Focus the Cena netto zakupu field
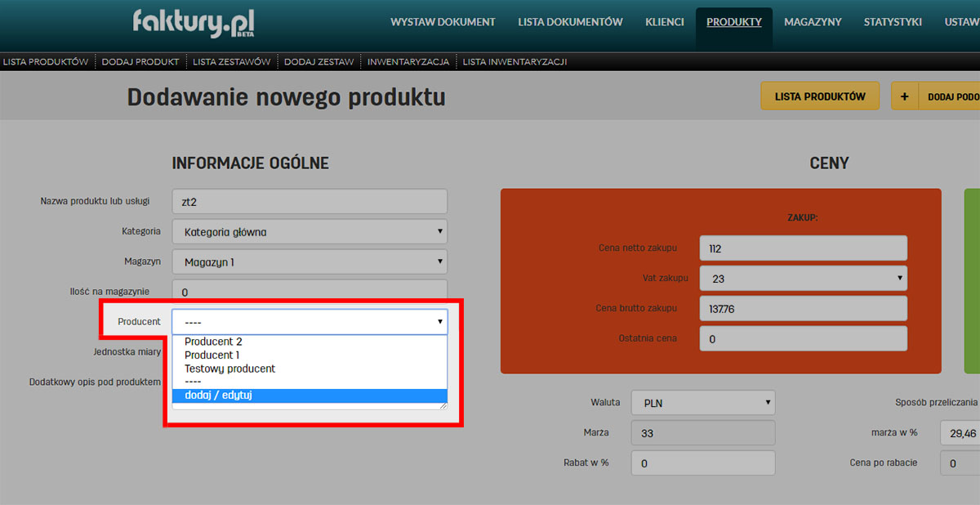Screen dimensions: 980x505 click(804, 248)
